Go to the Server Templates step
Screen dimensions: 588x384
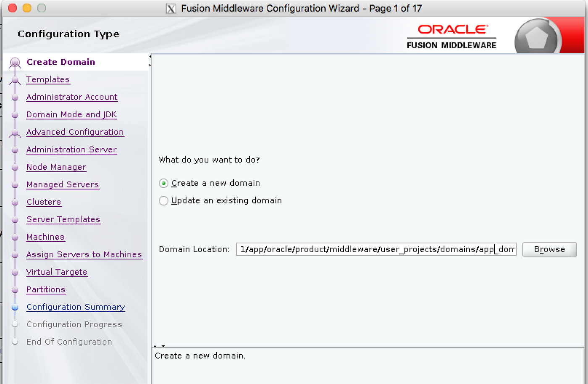tap(63, 219)
